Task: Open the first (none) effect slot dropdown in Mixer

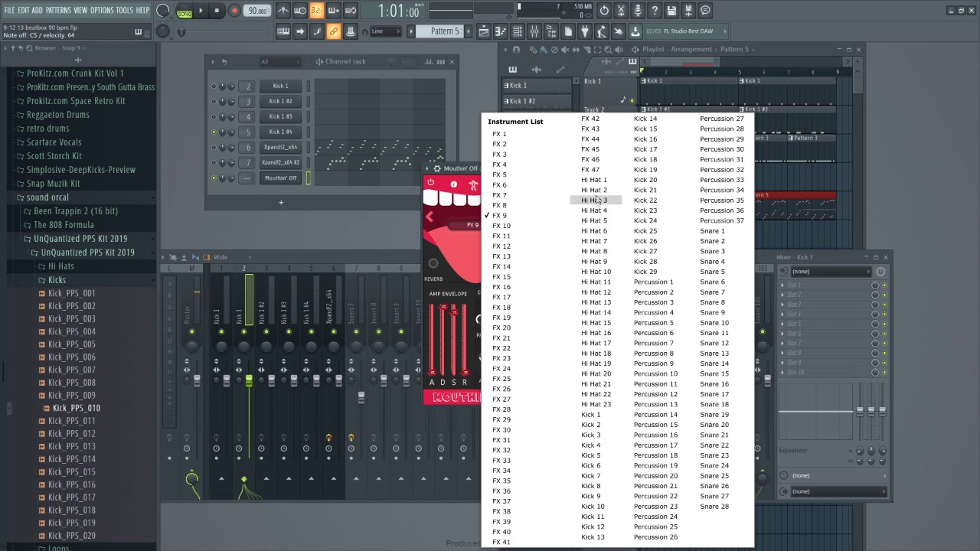Action: [831, 272]
